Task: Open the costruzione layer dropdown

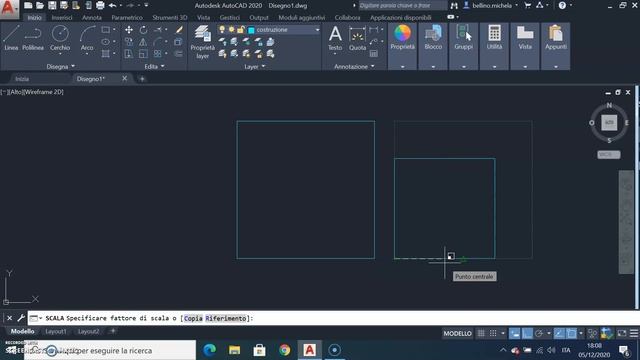Action: [317, 30]
